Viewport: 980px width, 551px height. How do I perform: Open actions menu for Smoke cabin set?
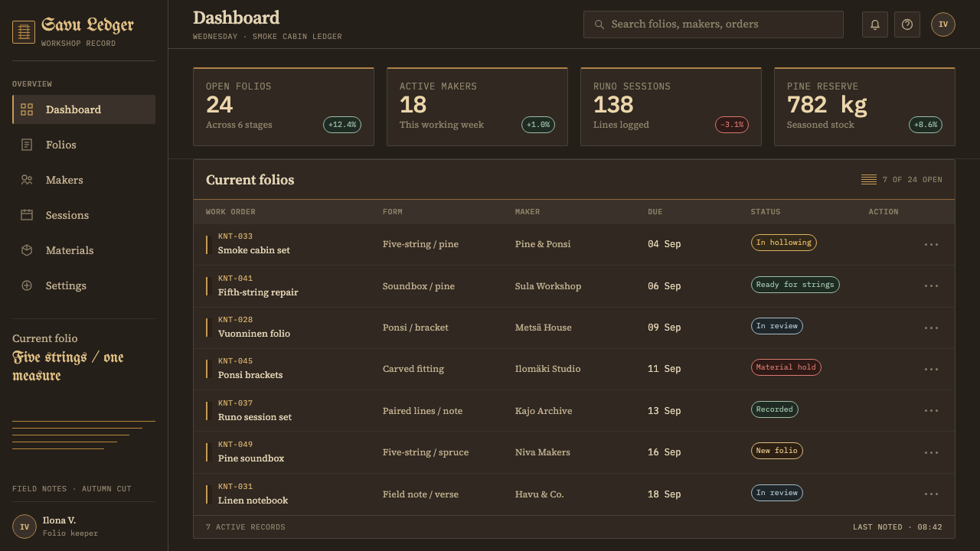931,245
